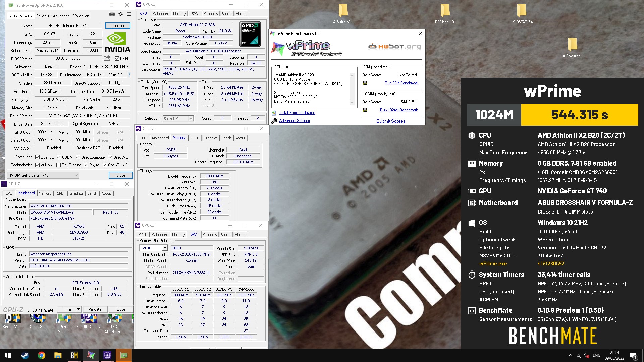Screen dimensions: 644x362
Task: Click the ENG language indicator
Action: coord(596,355)
